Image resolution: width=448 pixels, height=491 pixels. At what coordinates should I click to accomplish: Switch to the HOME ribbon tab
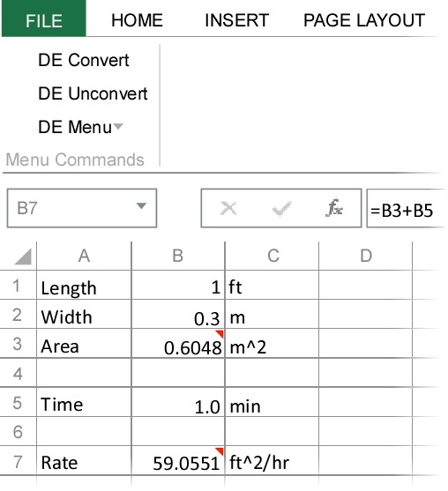137,20
